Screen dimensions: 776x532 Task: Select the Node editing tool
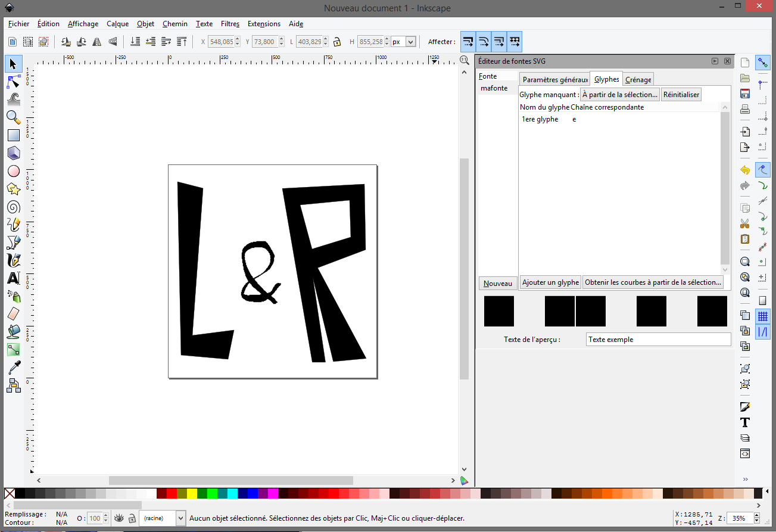pos(13,82)
